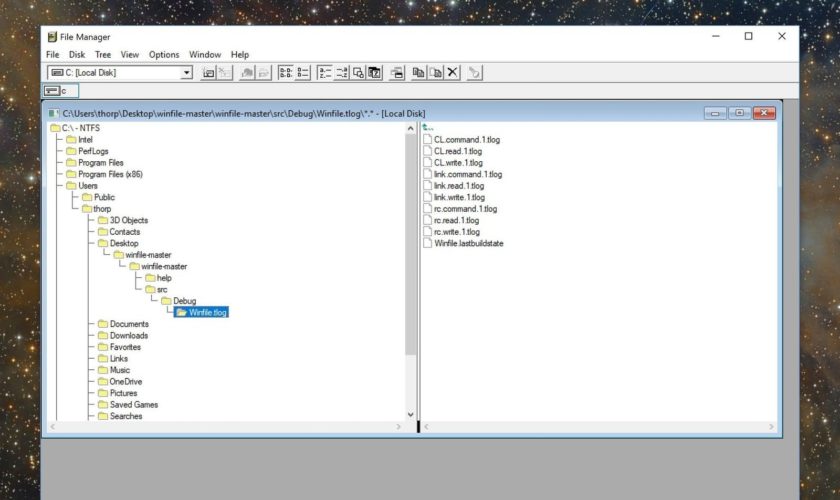Sort files by type using the toolbar icon
840x500 pixels.
click(x=342, y=73)
